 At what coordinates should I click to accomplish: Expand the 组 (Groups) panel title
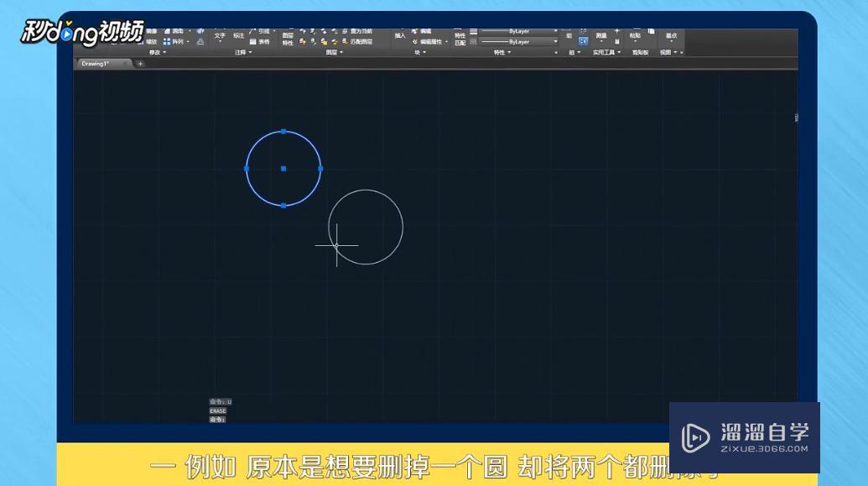point(574,52)
